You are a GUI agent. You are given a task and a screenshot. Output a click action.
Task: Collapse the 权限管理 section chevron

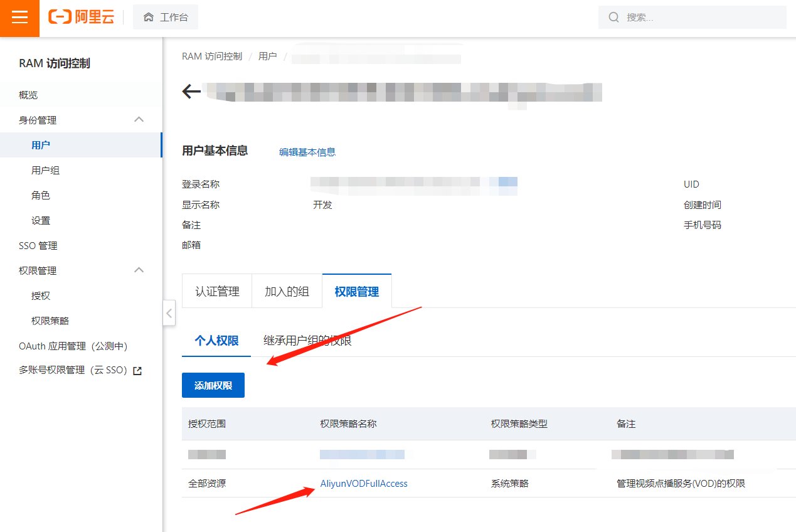(139, 270)
